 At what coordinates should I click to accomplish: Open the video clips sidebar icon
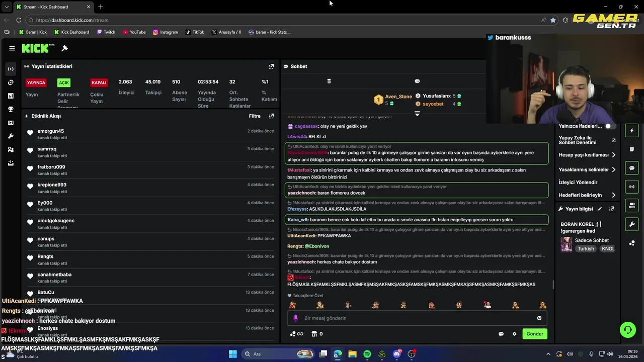pyautogui.click(x=11, y=123)
